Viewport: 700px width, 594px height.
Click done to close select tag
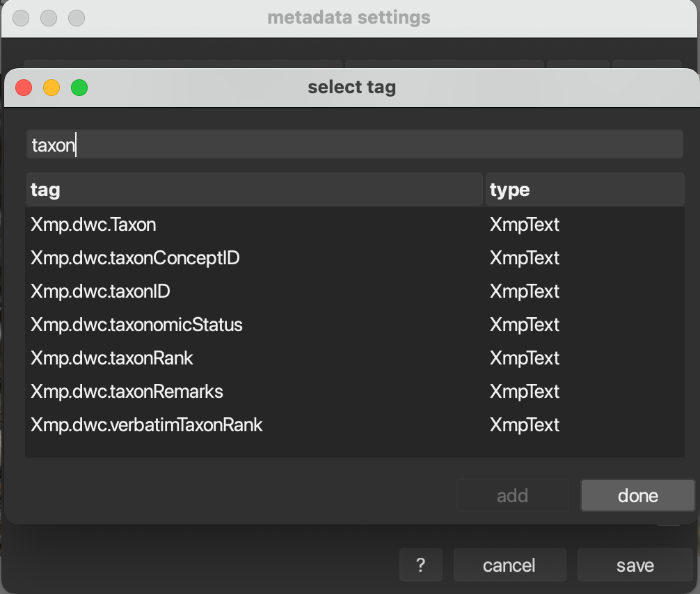point(637,495)
